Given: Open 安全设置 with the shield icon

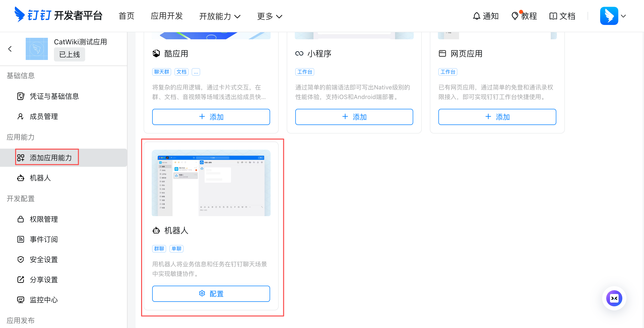Looking at the screenshot, I should pos(44,259).
